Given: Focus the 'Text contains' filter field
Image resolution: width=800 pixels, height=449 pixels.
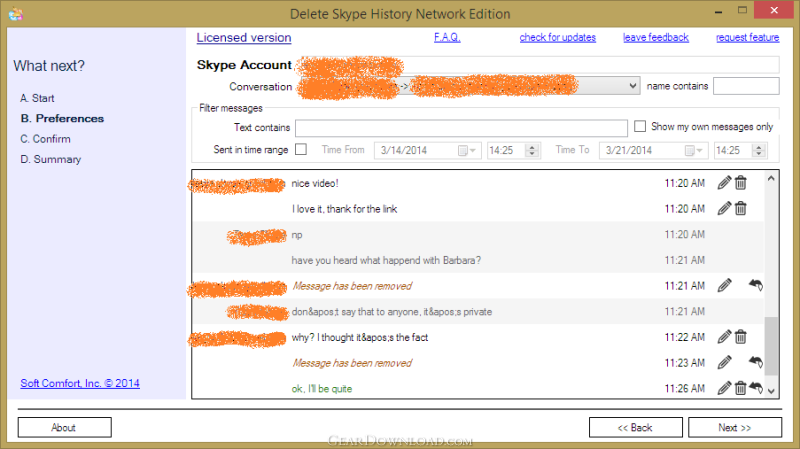Looking at the screenshot, I should [461, 128].
